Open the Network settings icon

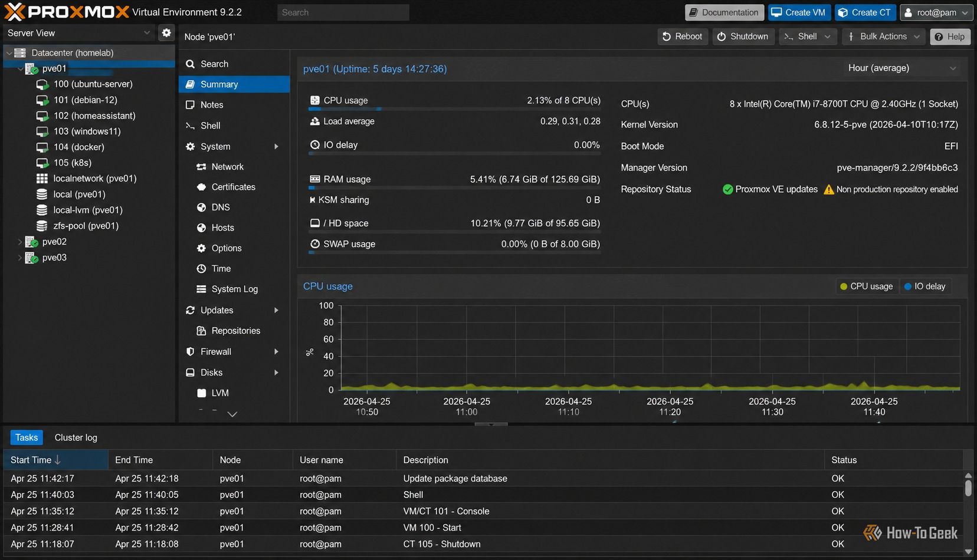(201, 167)
